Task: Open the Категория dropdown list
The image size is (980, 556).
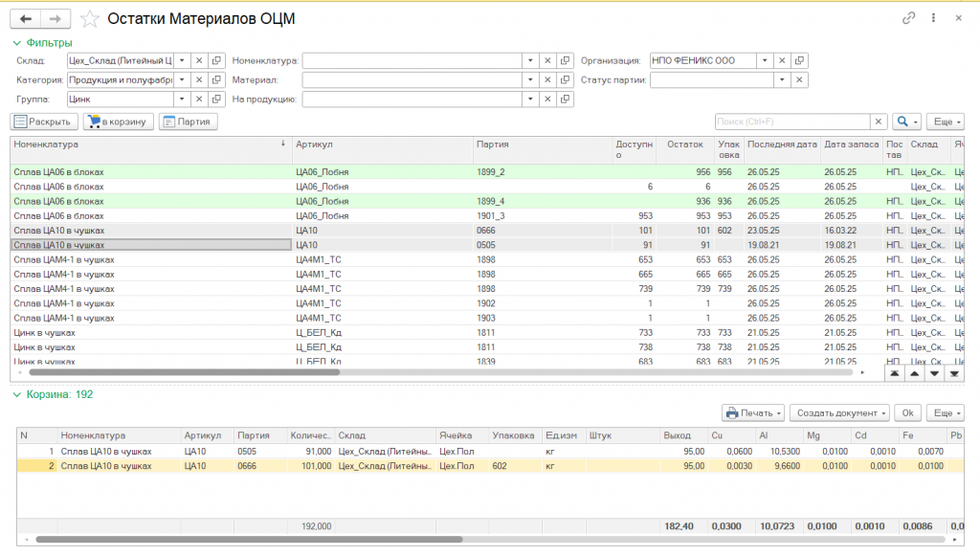Action: coord(182,80)
